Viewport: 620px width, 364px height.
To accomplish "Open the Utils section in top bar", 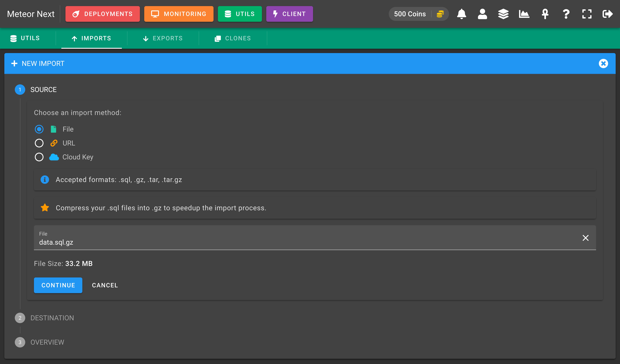I will (x=240, y=14).
